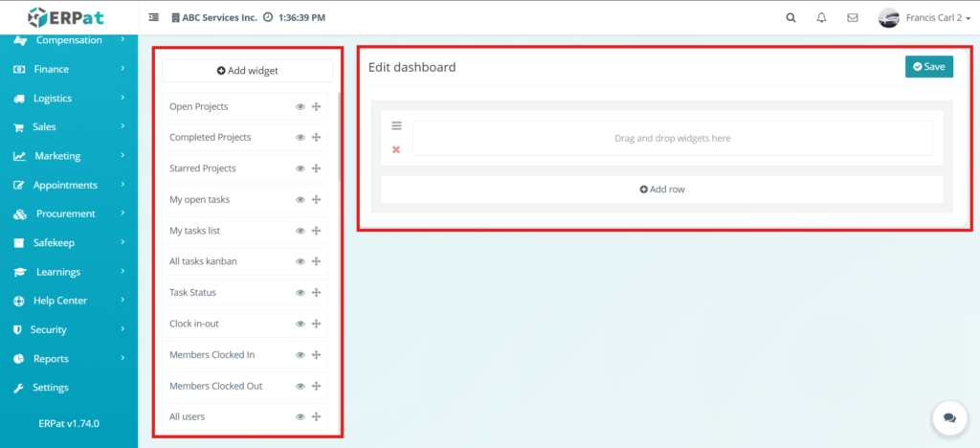
Task: Delete the dashboard row with red X
Action: 395,149
